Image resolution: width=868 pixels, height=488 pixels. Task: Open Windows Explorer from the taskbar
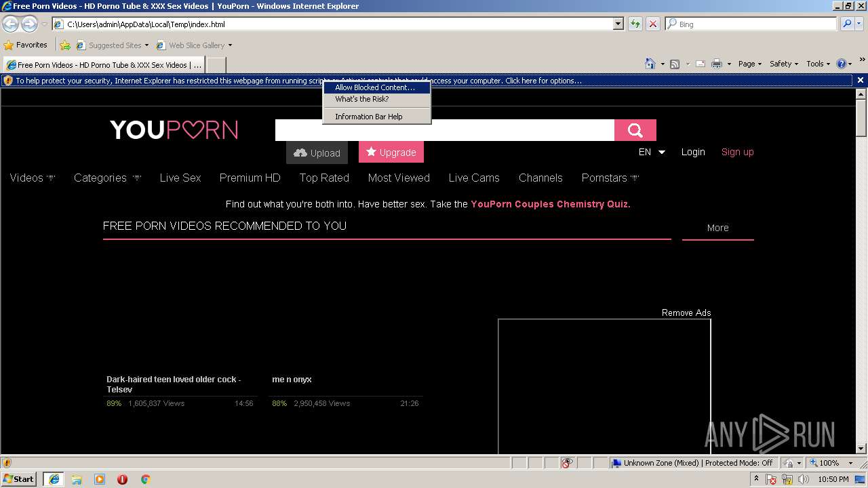coord(77,479)
